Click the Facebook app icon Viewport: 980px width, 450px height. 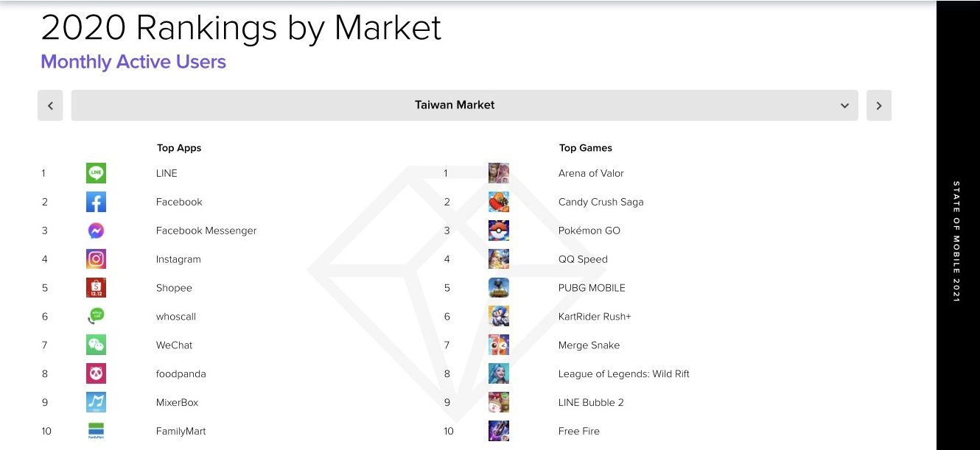coord(96,202)
